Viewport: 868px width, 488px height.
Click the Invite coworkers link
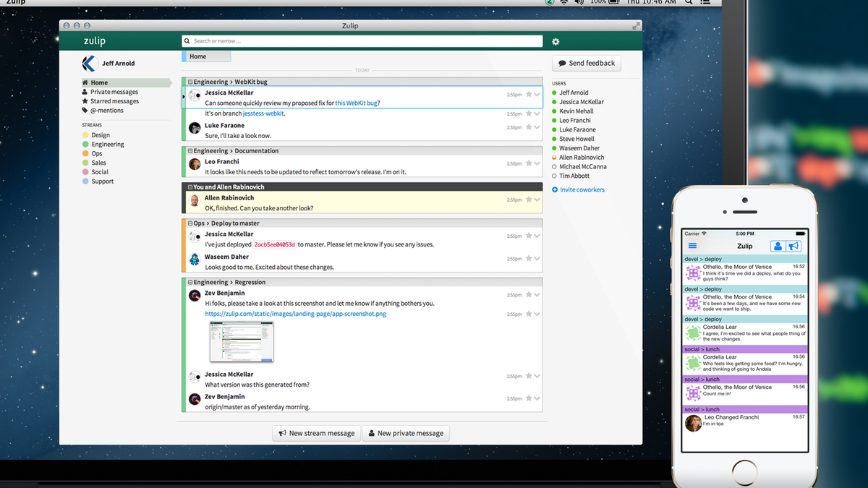pyautogui.click(x=582, y=190)
